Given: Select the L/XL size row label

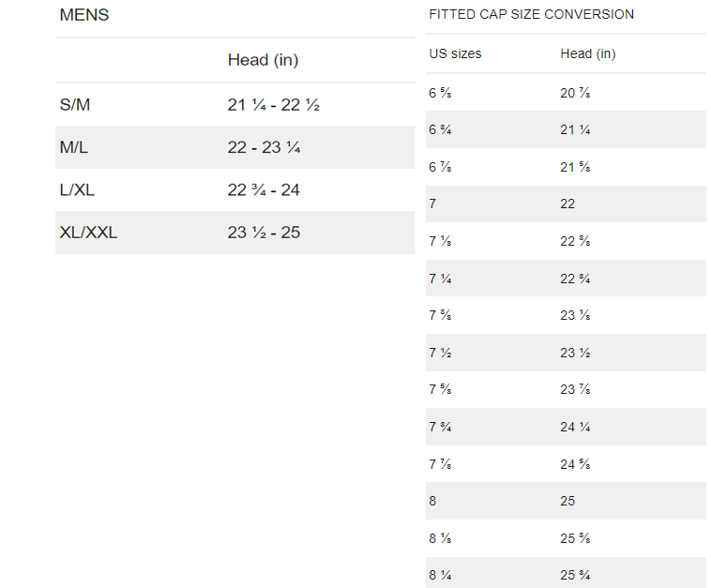Looking at the screenshot, I should [77, 190].
